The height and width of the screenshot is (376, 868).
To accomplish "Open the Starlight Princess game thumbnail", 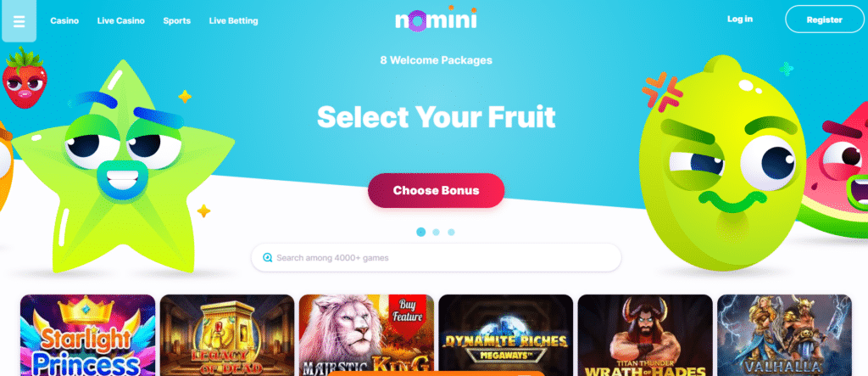I will [87, 335].
